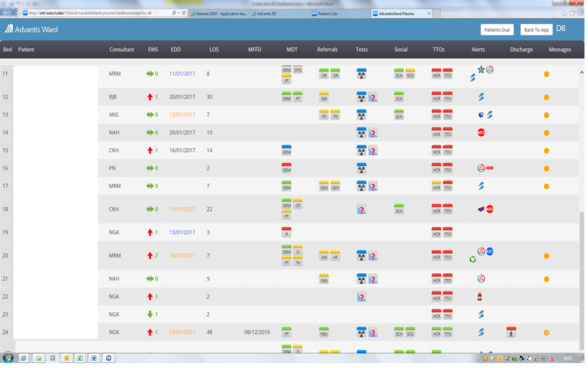The image size is (588, 368).
Task: Click the Patients Due button
Action: pyautogui.click(x=497, y=30)
